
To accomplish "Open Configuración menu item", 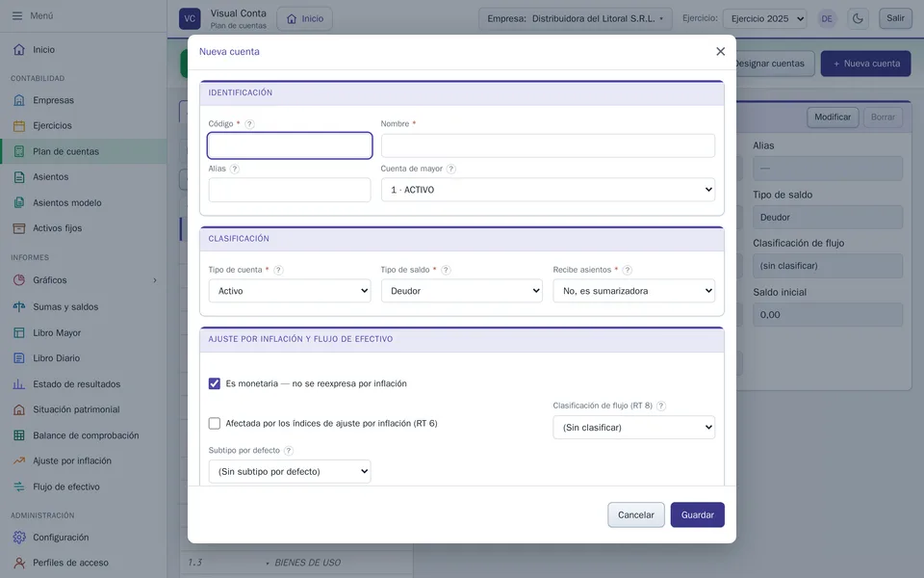I will (84, 538).
